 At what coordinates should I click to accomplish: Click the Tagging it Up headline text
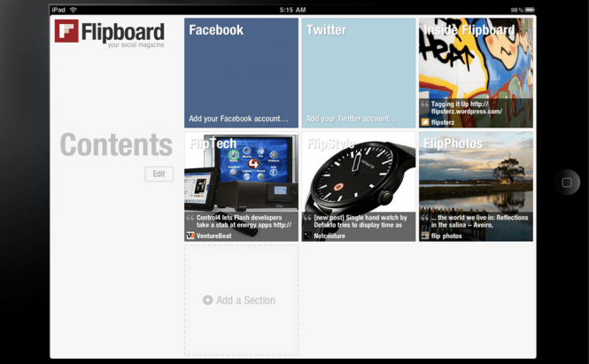[467, 107]
